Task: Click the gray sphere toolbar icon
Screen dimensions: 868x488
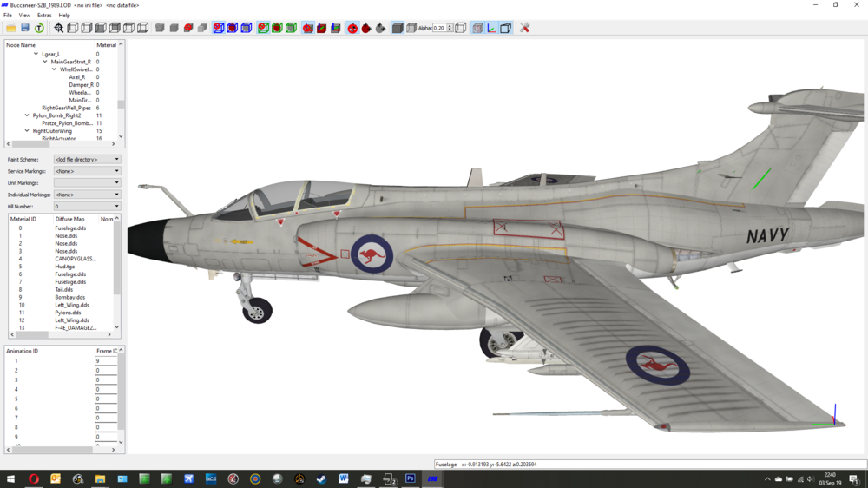Action: pos(380,28)
